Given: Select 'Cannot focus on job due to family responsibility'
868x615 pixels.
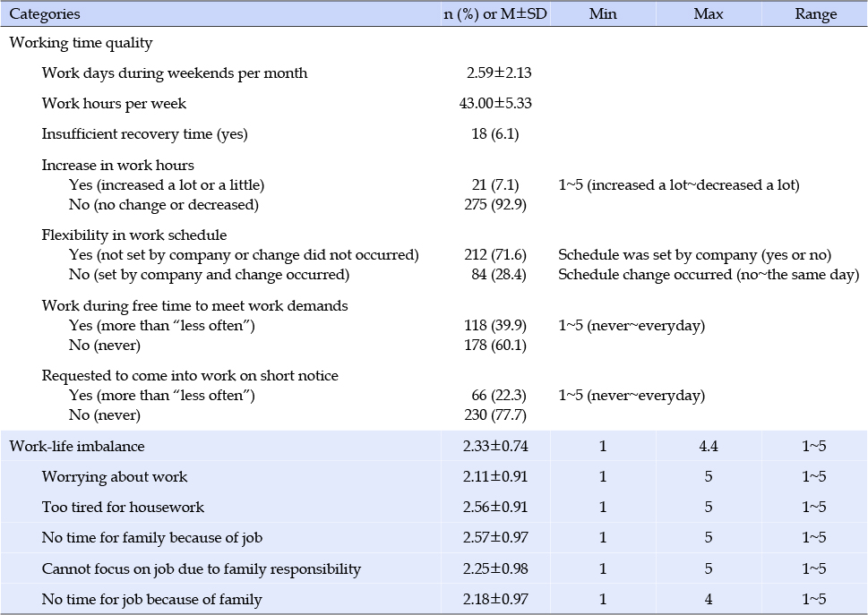Looking at the screenshot, I should (202, 569).
